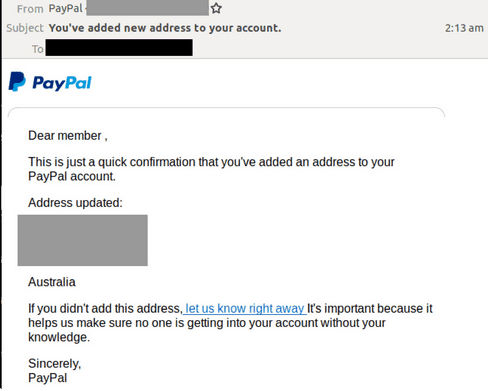Click the 'Address updated:' text
The width and height of the screenshot is (488, 391).
(75, 203)
